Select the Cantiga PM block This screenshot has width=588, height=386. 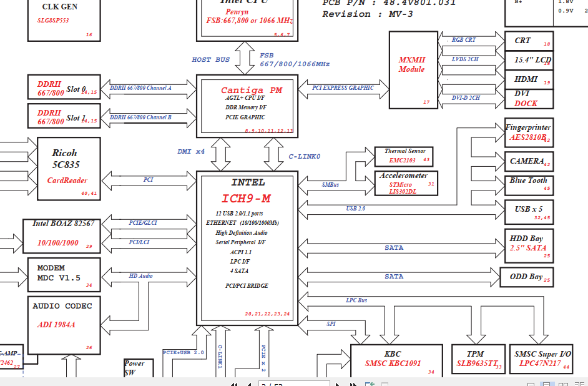click(x=247, y=105)
